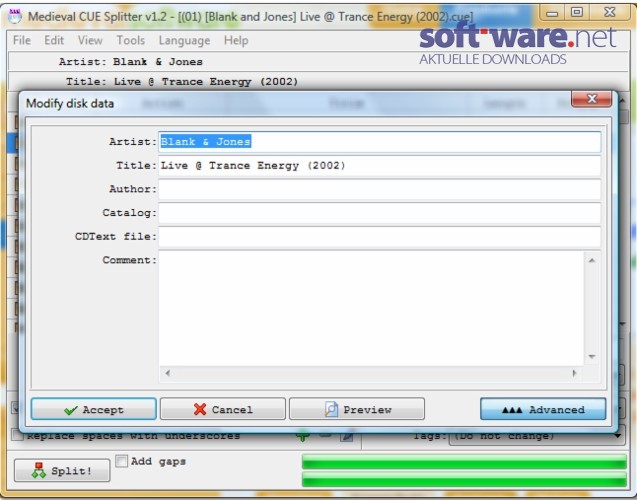Click the lower green progress bar

(464, 478)
